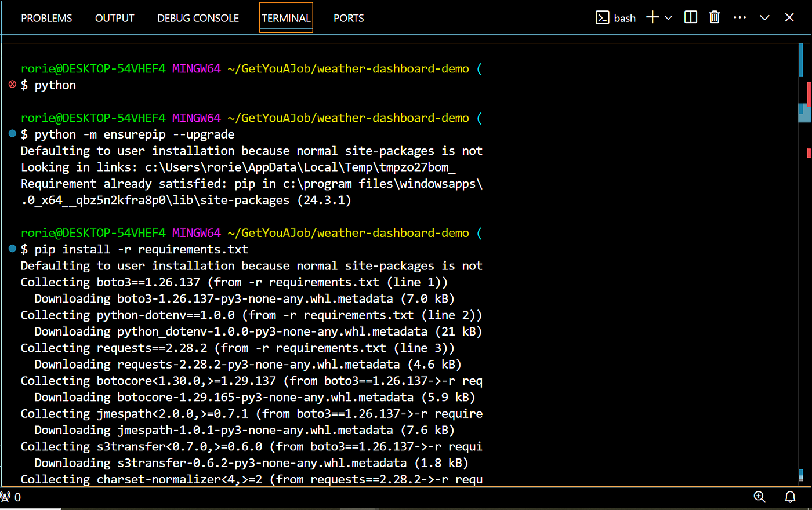Click 'Requirement already satisfied: pip' line
The width and height of the screenshot is (812, 510).
[252, 184]
